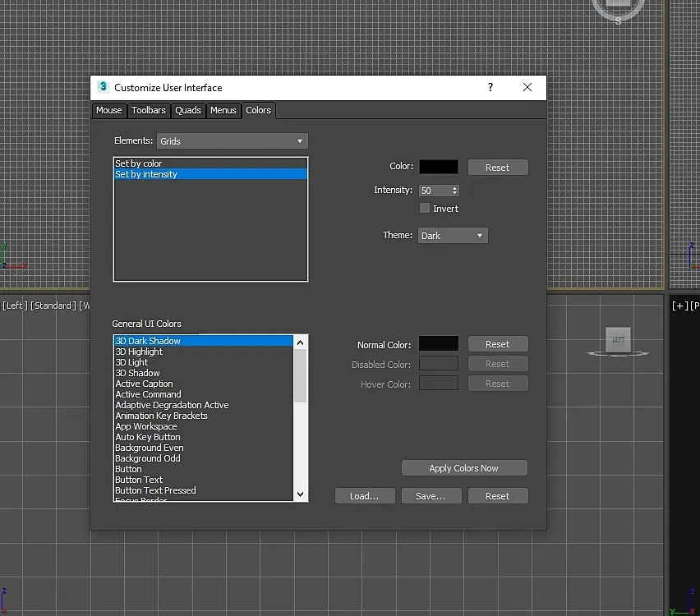Image resolution: width=700 pixels, height=616 pixels.
Task: Go to the Quads tab
Action: [x=188, y=110]
